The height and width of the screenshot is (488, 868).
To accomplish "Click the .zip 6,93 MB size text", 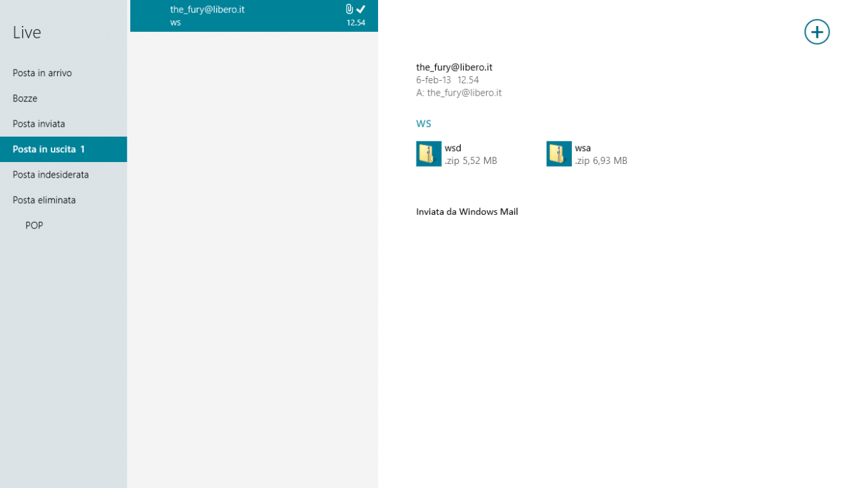I will tap(601, 161).
